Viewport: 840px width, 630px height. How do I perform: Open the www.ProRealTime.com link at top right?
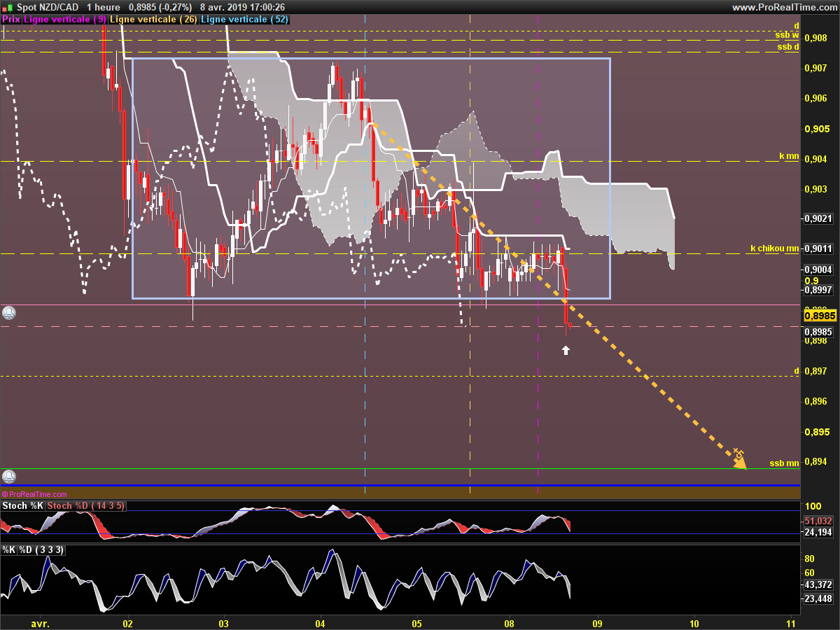(784, 7)
